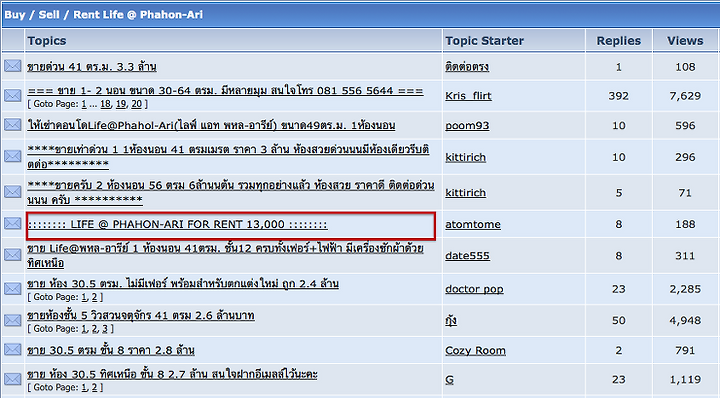Click envelope icon beside atomtome topic
This screenshot has width=720, height=398.
[12, 223]
